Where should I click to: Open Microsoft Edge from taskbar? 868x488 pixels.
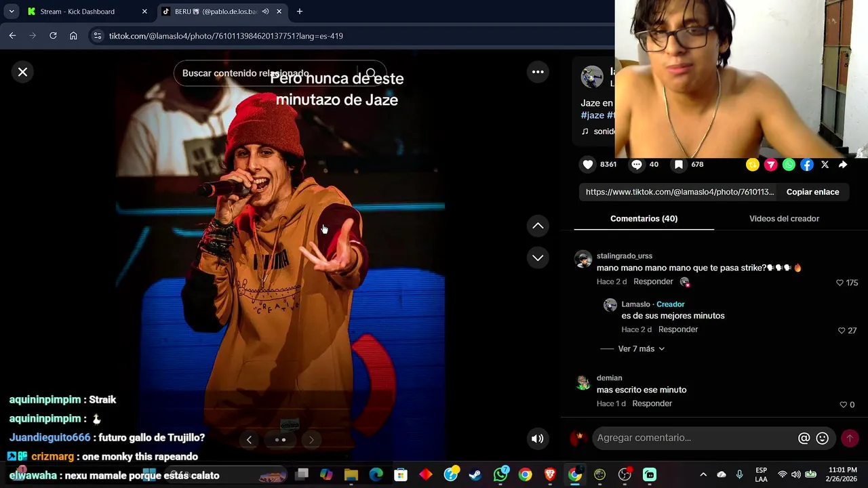click(376, 474)
